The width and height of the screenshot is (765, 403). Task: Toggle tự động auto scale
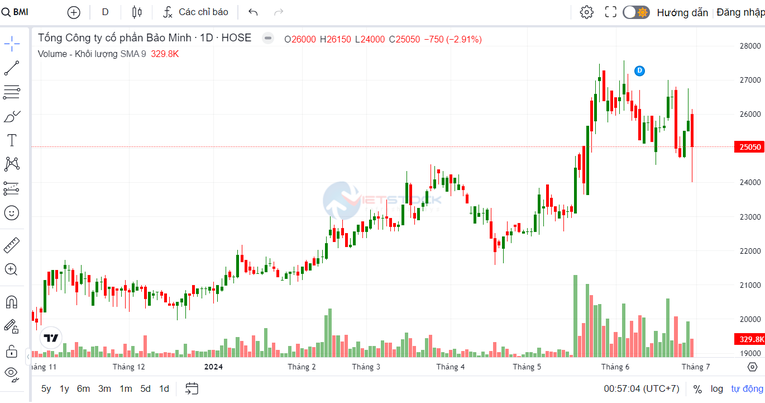click(x=747, y=389)
